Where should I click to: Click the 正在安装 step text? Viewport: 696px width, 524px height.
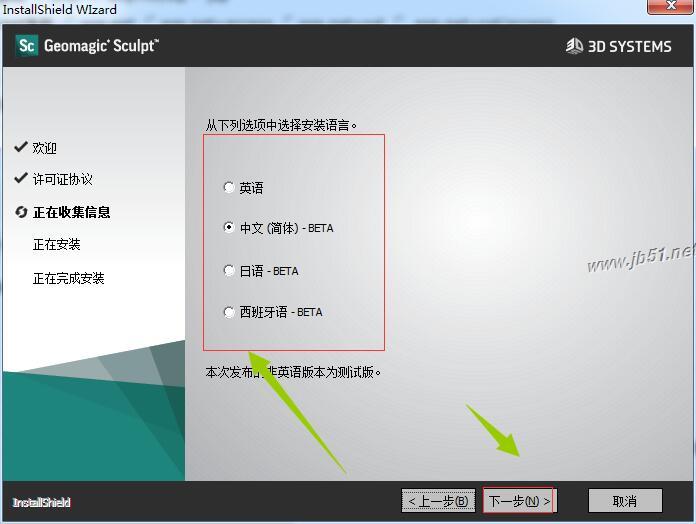[56, 244]
